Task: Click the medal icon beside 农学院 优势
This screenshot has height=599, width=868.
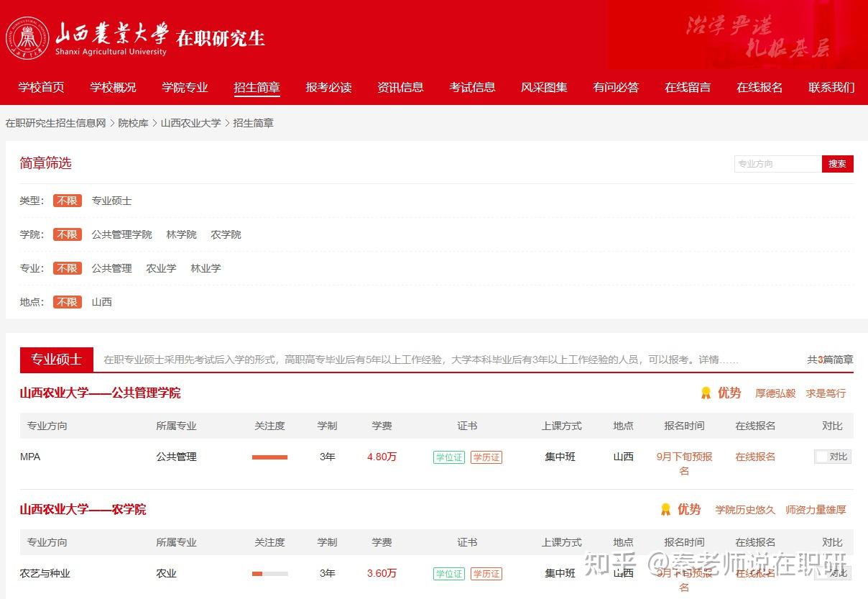Action: point(665,510)
